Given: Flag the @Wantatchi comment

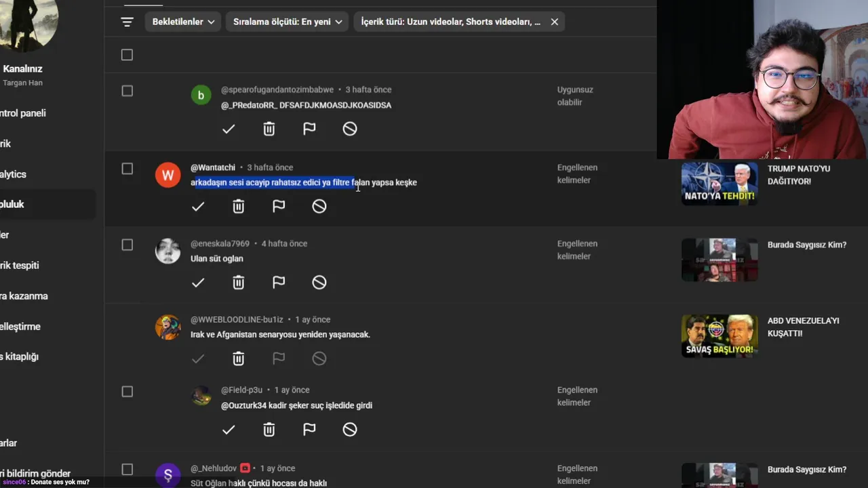Looking at the screenshot, I should [x=279, y=206].
